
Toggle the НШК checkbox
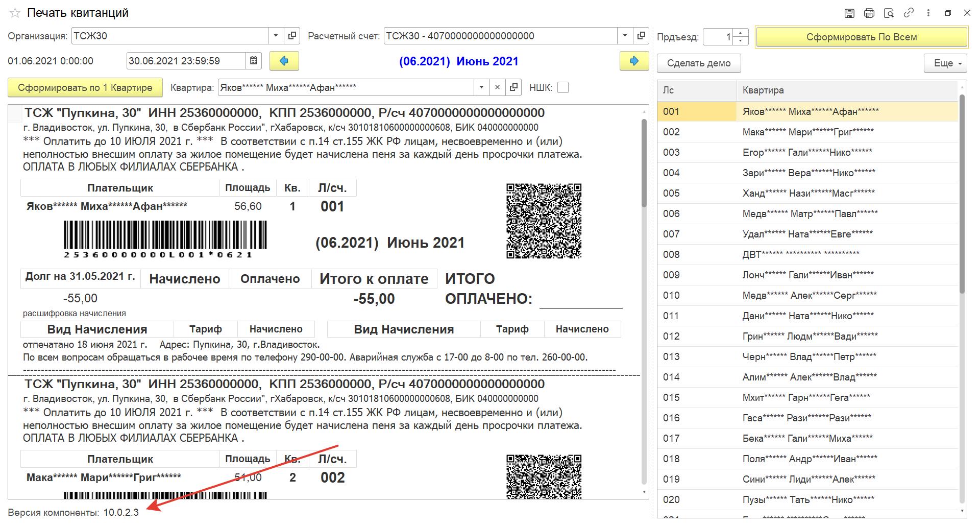click(563, 87)
